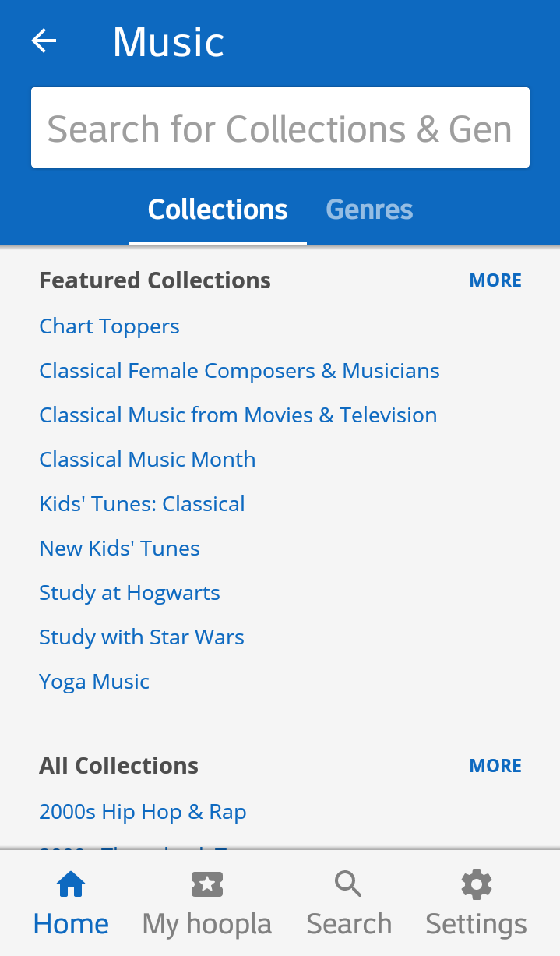Switch to the Genres tab
This screenshot has width=560, height=956.
tap(369, 210)
